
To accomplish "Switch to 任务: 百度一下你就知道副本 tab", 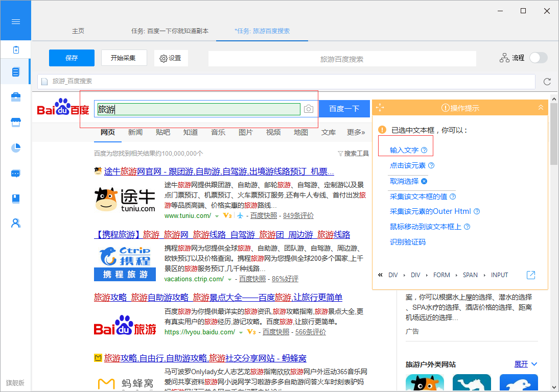I will coord(170,31).
